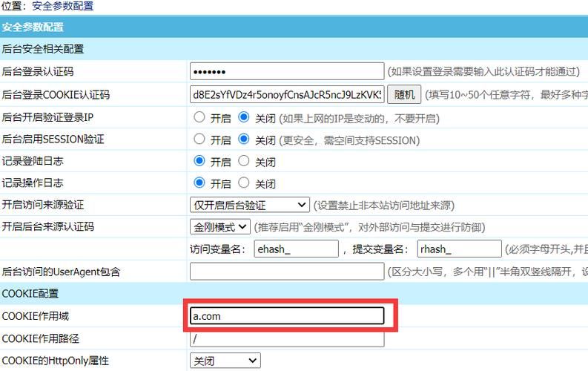The image size is (588, 371).
Task: Select 开启 for 记录登陆日志
Action: [199, 161]
